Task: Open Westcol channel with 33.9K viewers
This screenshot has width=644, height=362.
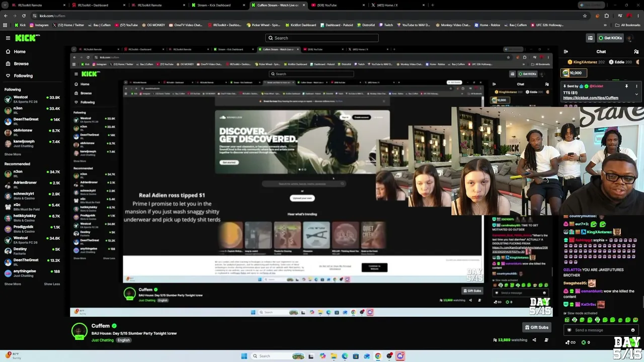Action: [x=32, y=100]
